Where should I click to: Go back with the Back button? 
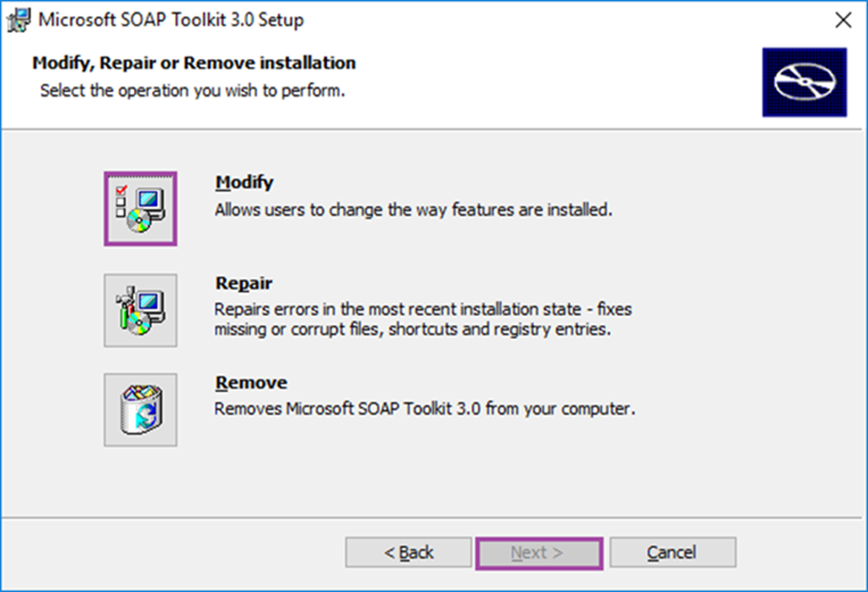(x=408, y=552)
